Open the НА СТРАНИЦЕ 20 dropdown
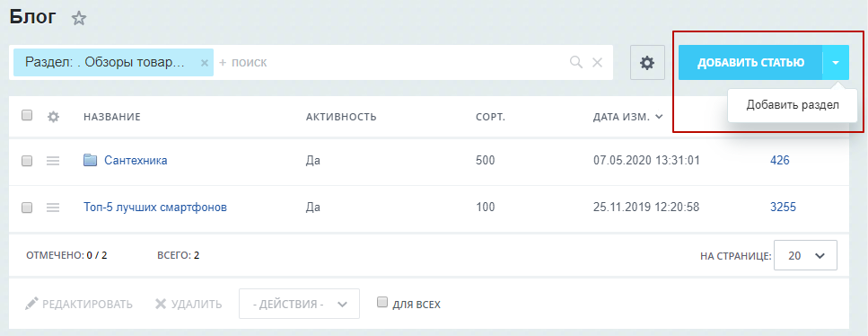 click(805, 256)
